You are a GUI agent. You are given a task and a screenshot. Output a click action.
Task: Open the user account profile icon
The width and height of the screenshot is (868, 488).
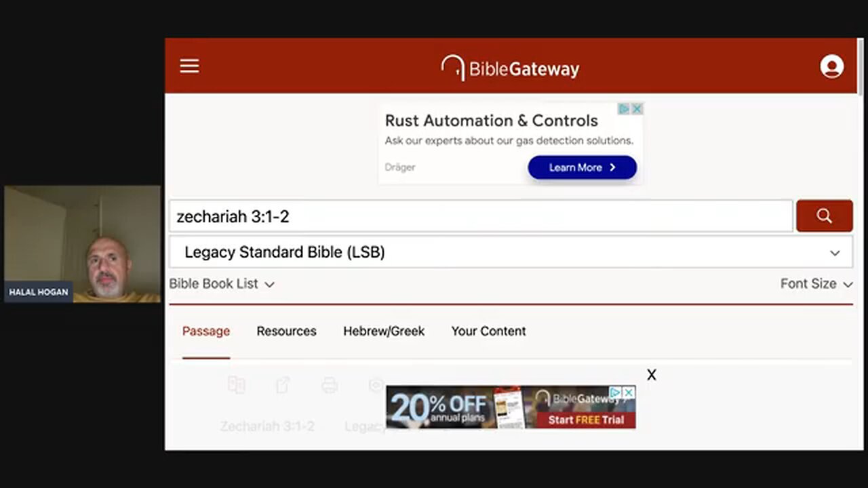click(831, 66)
